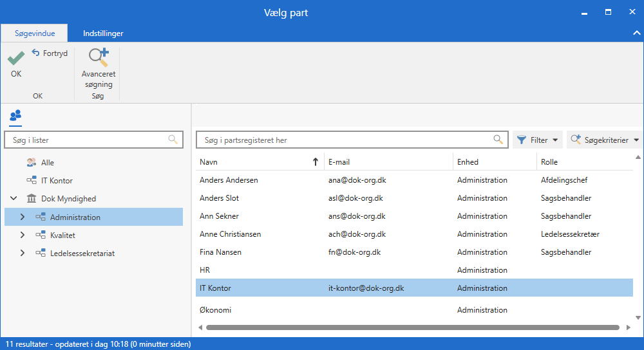Expand the Administration tree node
644x350 pixels.
pos(23,217)
